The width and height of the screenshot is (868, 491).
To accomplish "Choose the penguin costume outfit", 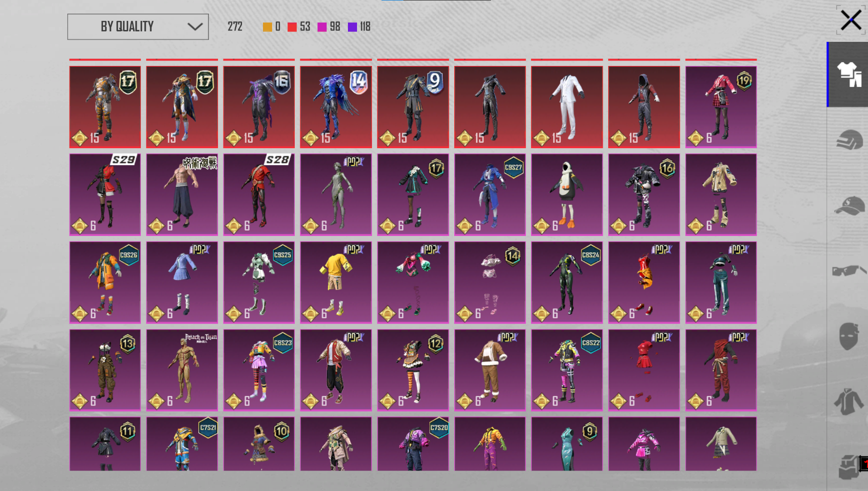I will 567,195.
